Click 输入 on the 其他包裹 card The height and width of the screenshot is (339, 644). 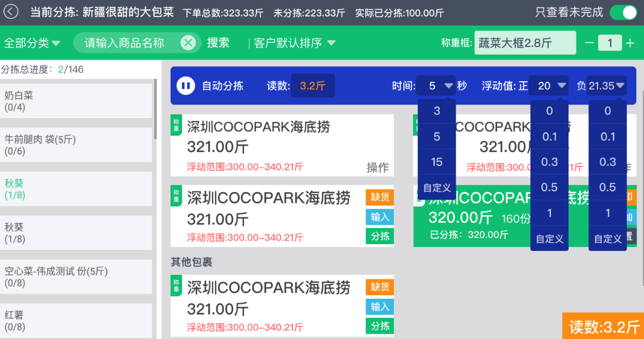(x=380, y=307)
